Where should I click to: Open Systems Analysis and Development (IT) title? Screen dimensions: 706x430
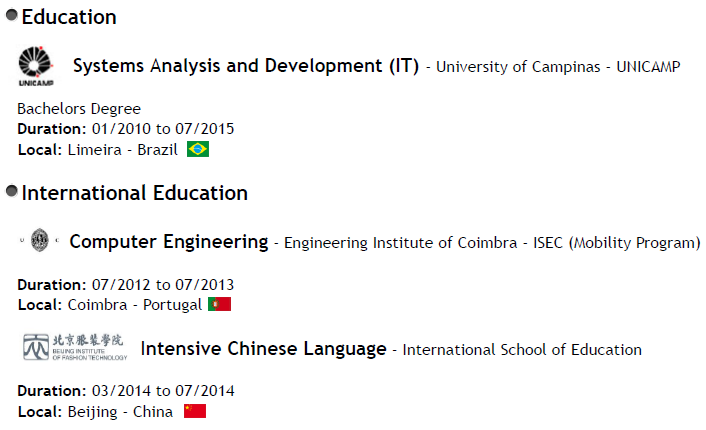point(246,66)
